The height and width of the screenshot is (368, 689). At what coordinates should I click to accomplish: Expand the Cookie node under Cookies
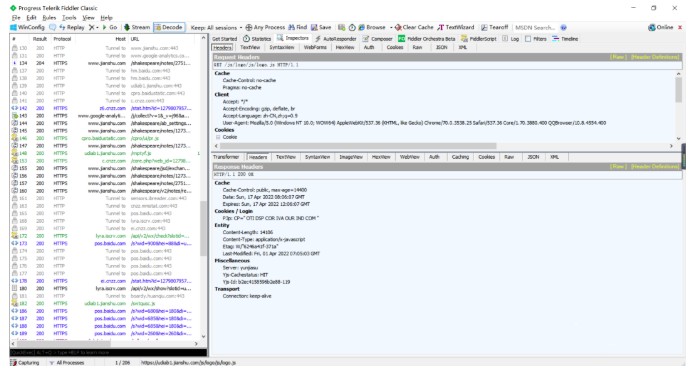pyautogui.click(x=218, y=137)
